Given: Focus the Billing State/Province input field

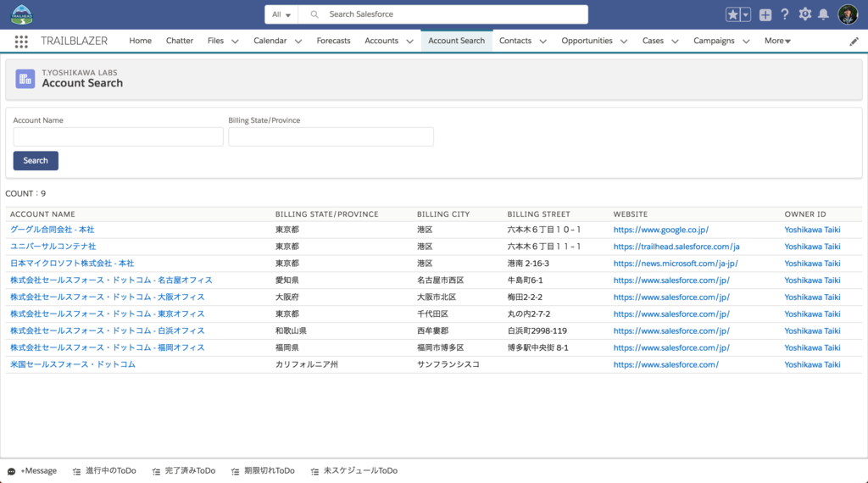Looking at the screenshot, I should [331, 136].
